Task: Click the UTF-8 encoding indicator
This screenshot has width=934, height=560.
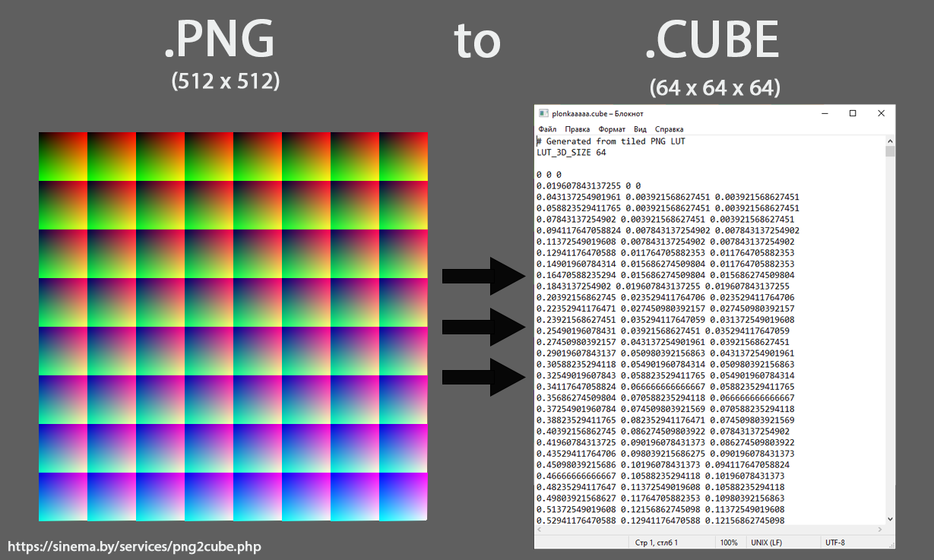Action: click(836, 543)
